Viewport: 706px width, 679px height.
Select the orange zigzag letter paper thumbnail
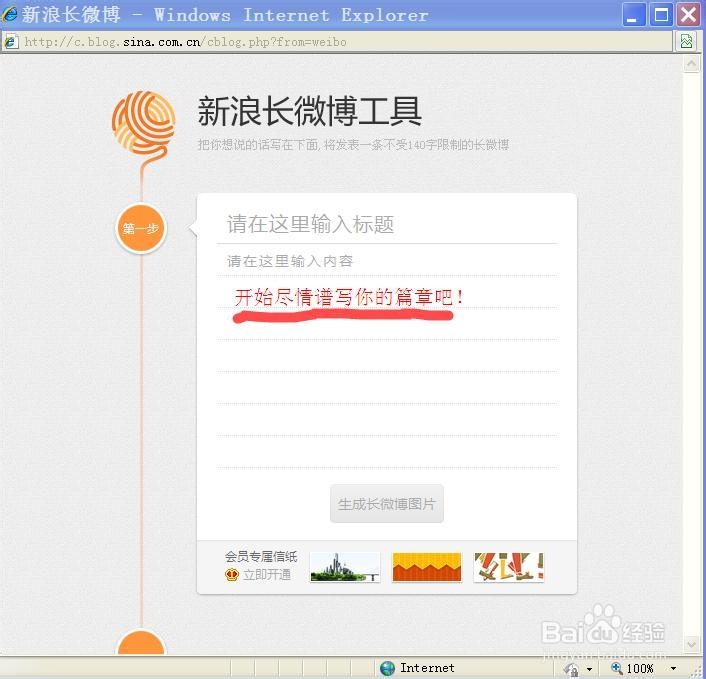pos(427,567)
